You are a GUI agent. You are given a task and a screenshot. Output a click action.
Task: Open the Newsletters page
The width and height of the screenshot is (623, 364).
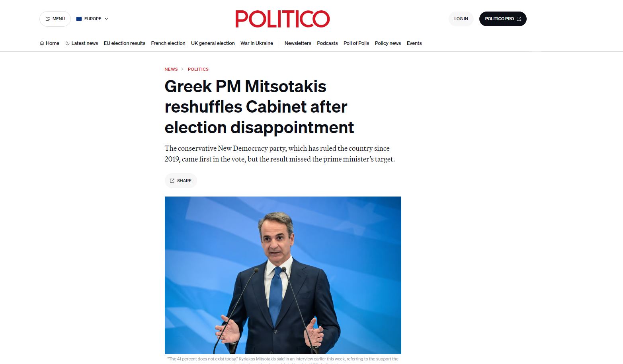tap(297, 43)
